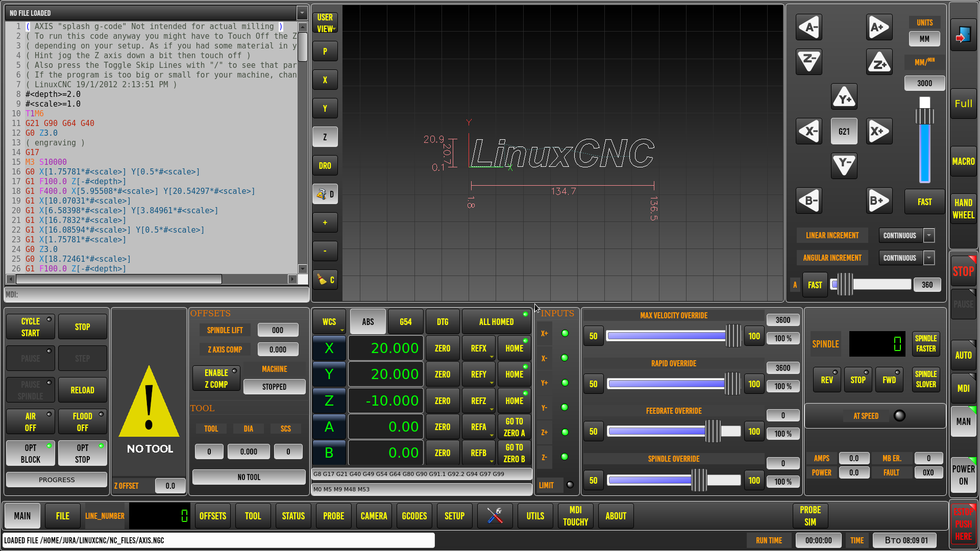Jog Y minus arrow button
Viewport: 980px width, 551px height.
click(844, 166)
